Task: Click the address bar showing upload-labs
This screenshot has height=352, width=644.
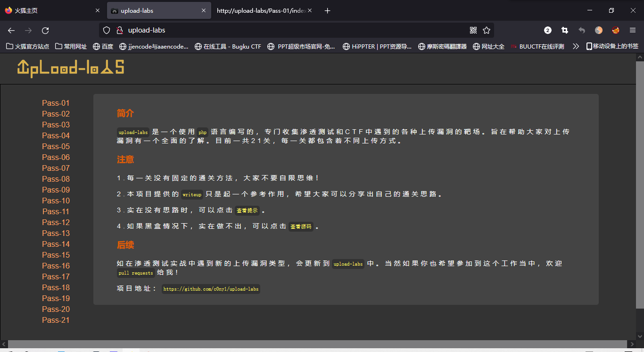Action: [x=297, y=30]
